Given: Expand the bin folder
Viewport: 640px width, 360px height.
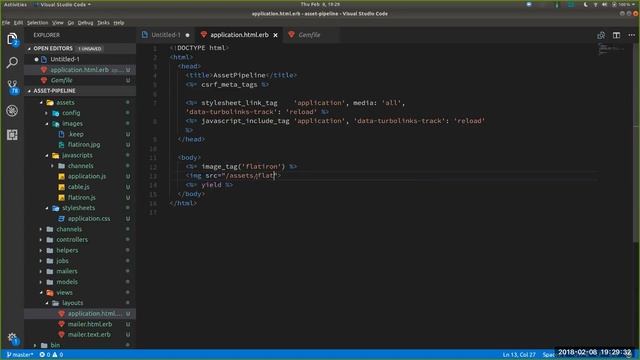Looking at the screenshot, I should 55,345.
